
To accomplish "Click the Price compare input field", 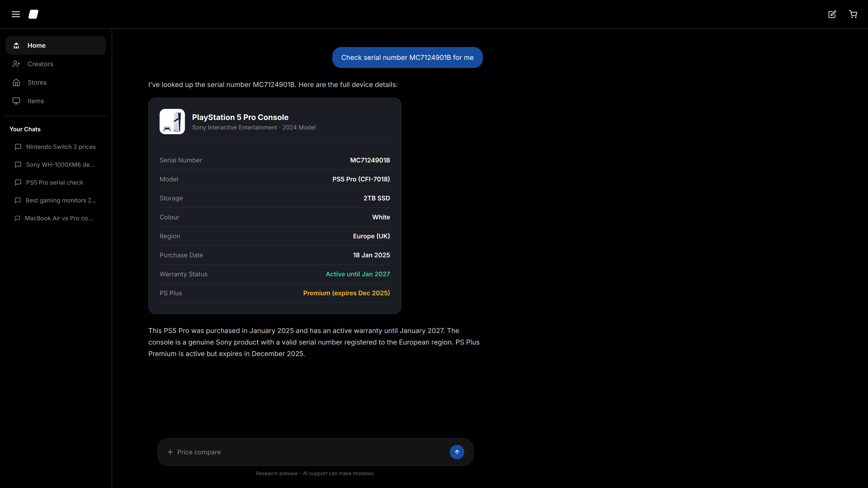I will [x=303, y=452].
